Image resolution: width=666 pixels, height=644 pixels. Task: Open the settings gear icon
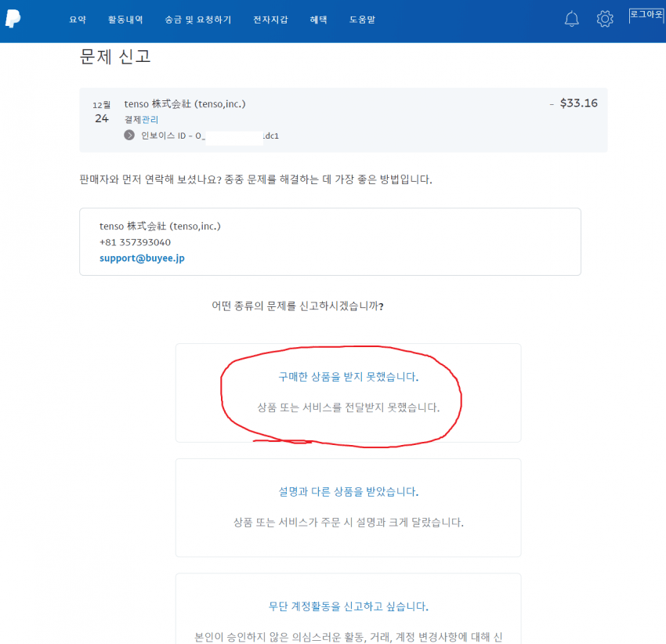(604, 19)
